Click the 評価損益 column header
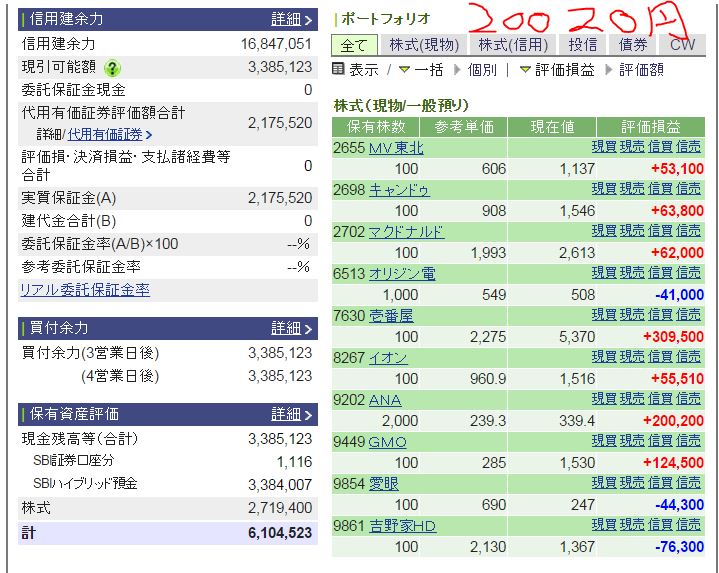Image resolution: width=719 pixels, height=573 pixels. tap(651, 127)
